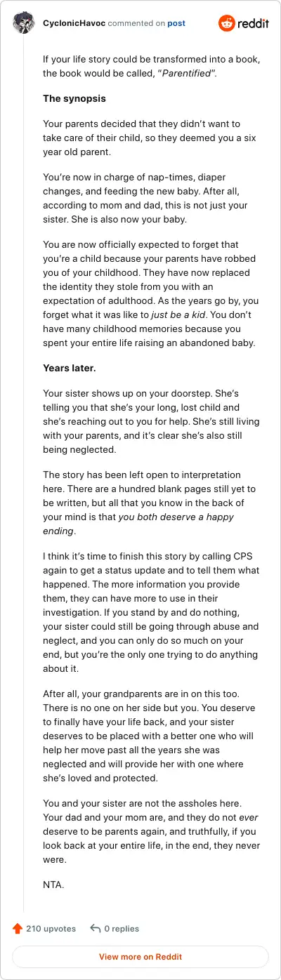Open the 'post' link in header
Screen dimensions: 281x980
click(x=176, y=23)
